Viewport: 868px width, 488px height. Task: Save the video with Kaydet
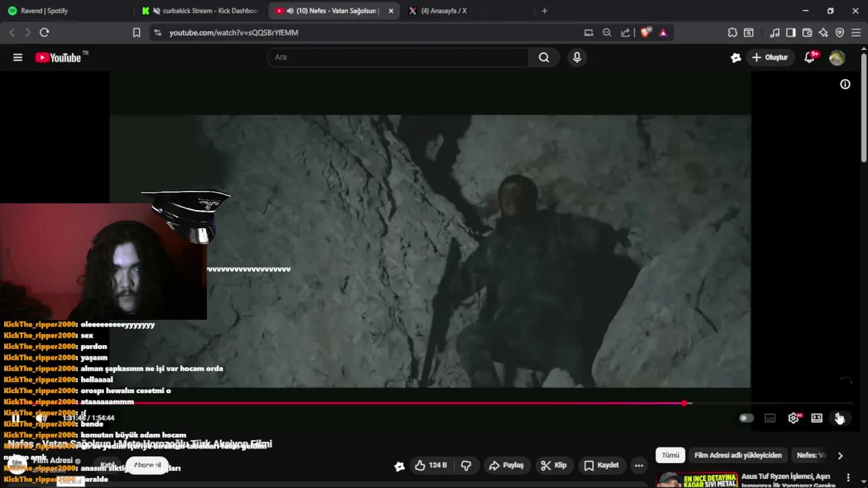click(x=601, y=465)
